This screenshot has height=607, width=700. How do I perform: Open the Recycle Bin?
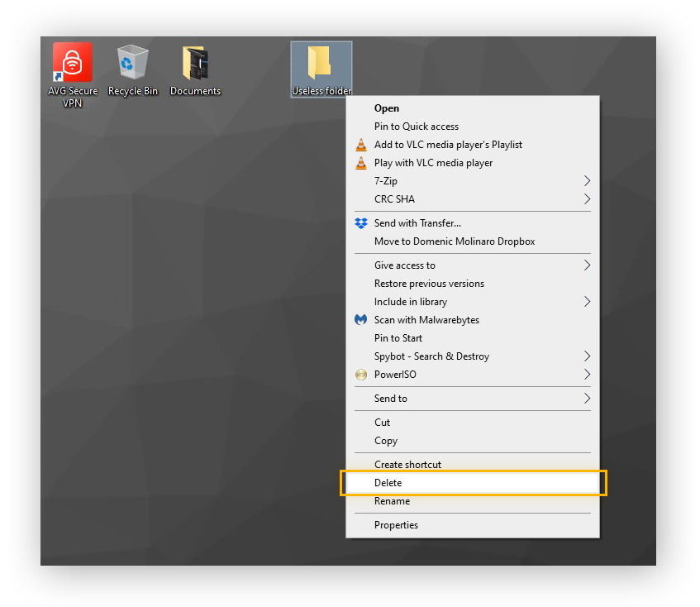132,62
